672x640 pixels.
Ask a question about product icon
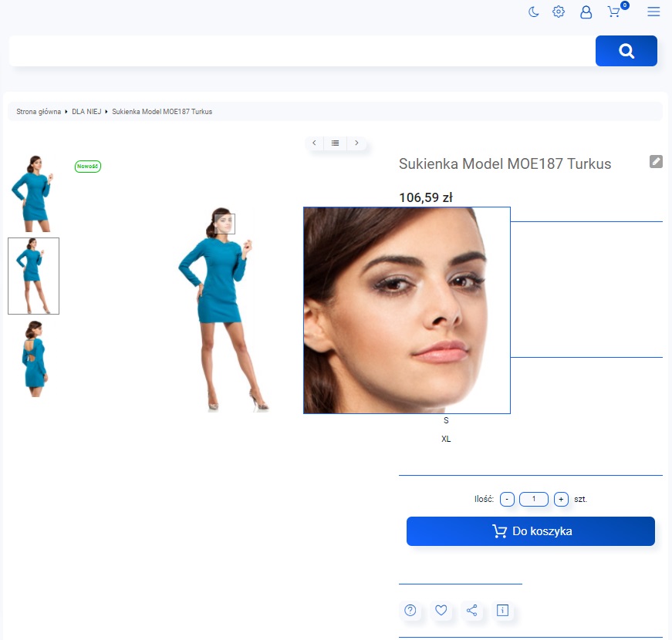(410, 610)
